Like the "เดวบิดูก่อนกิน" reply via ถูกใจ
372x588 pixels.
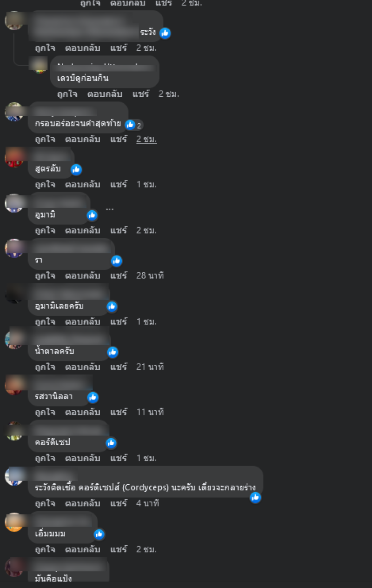pos(67,94)
